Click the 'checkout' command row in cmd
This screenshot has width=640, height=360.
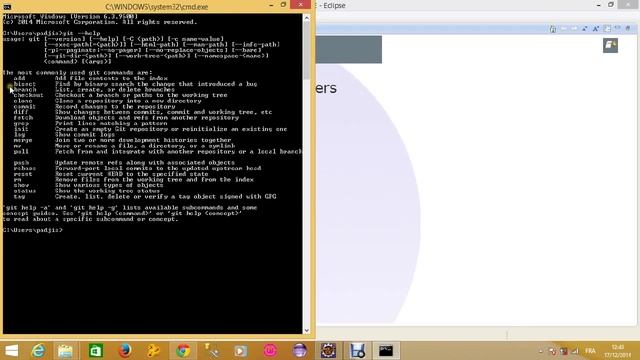pos(120,95)
